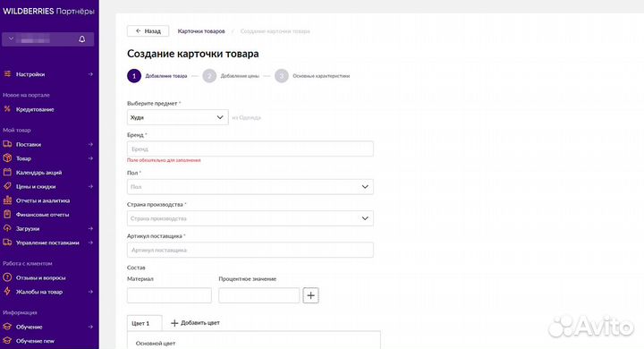644x349 pixels.
Task: Expand Поставки submenu arrow
Action: (90, 144)
